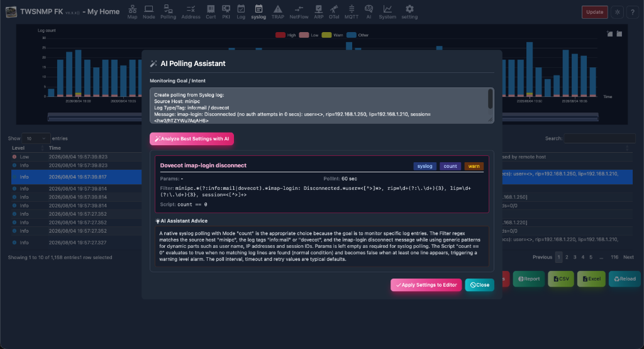Click the count tag badge
The image size is (644, 349).
pos(450,166)
